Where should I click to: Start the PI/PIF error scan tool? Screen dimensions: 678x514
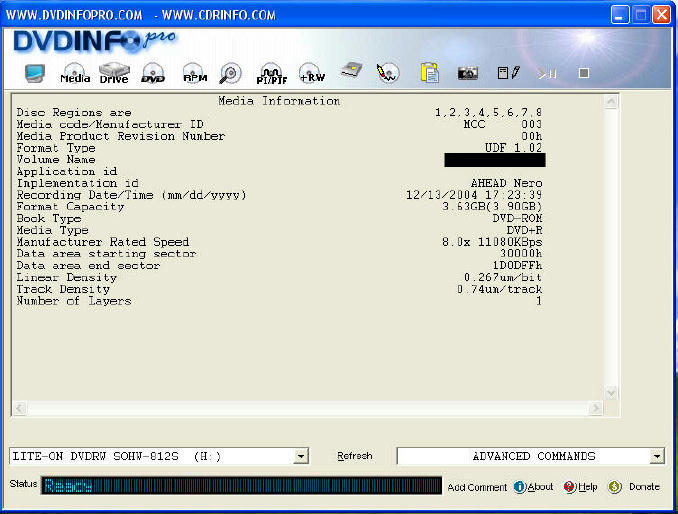click(272, 73)
